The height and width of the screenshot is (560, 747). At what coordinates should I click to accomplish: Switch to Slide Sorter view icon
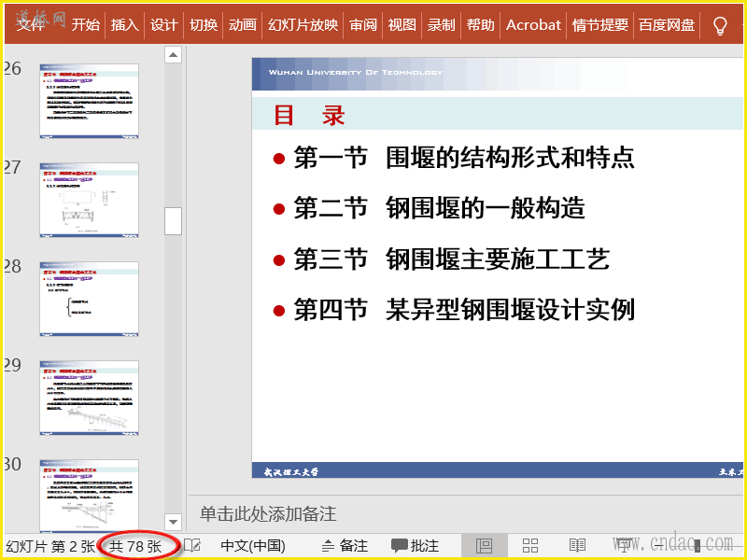[530, 546]
